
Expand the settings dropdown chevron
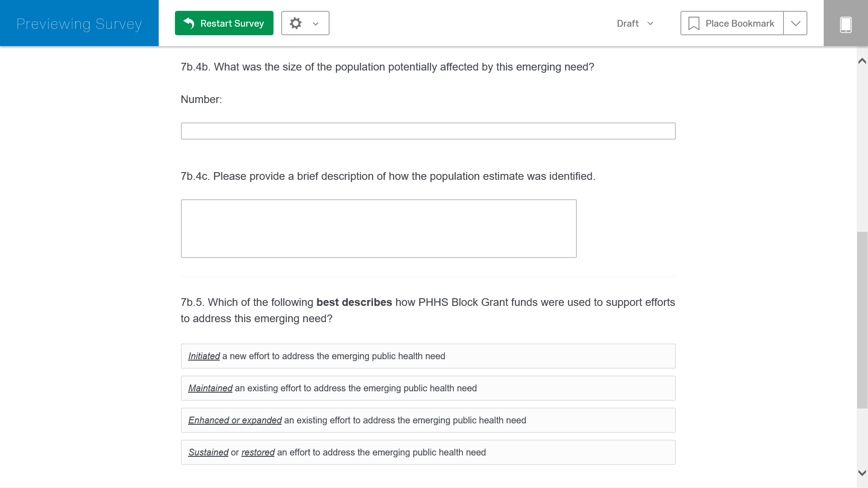[316, 24]
